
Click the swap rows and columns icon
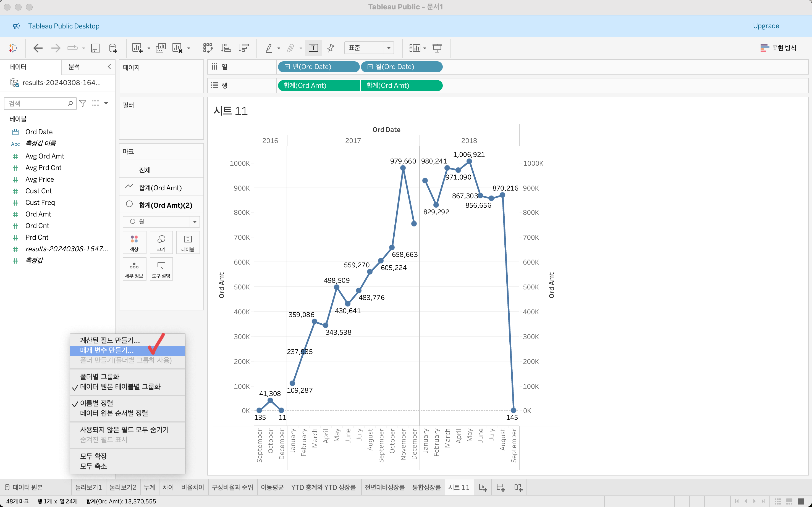[208, 48]
